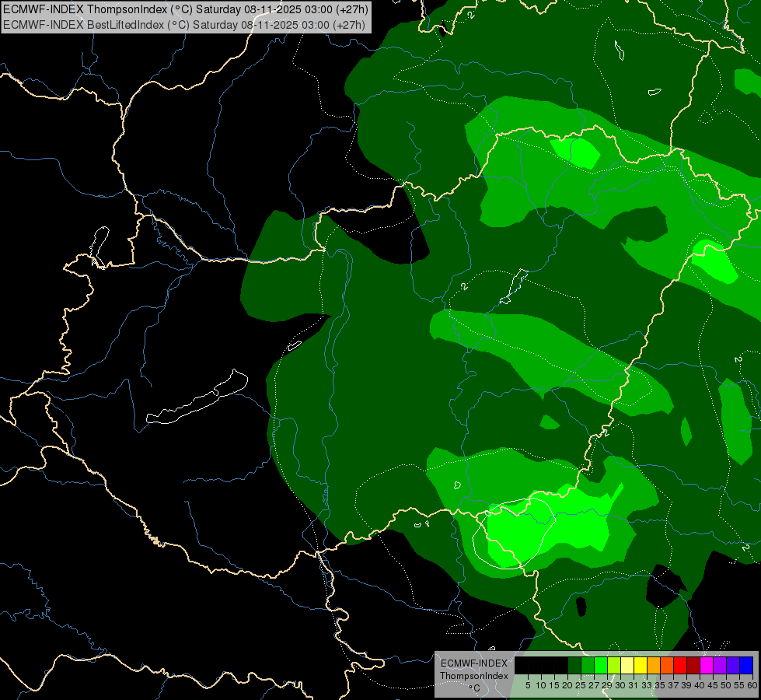Click the bright red 37–39 legend swatch
Image resolution: width=761 pixels, height=700 pixels.
point(680,665)
